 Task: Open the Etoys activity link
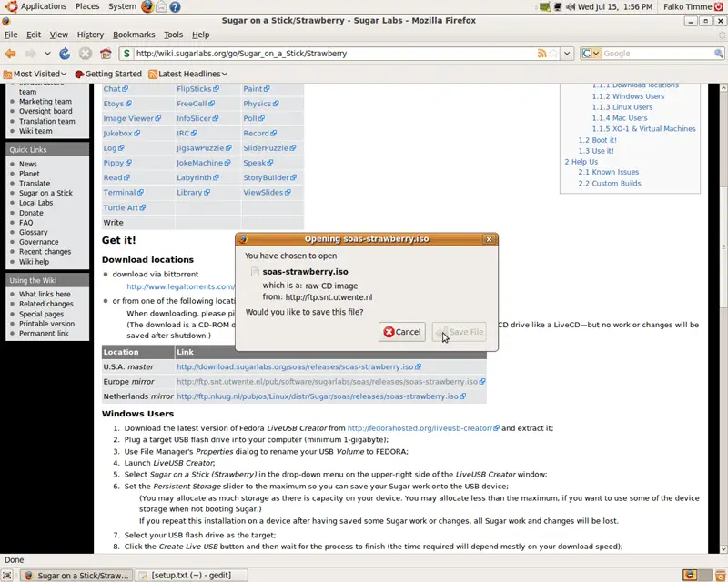[117, 104]
